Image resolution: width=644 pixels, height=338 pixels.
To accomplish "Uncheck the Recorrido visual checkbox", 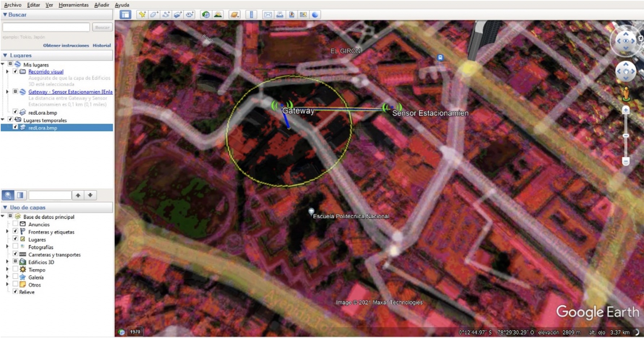I will (x=15, y=71).
